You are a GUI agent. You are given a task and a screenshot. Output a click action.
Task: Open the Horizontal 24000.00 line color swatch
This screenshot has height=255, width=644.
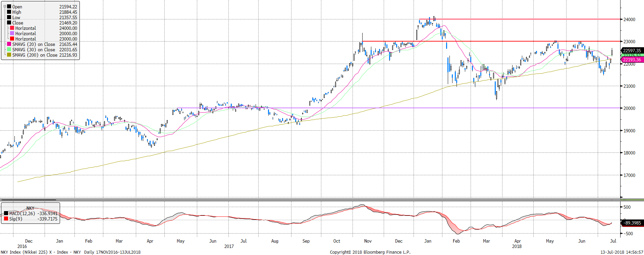[12, 28]
